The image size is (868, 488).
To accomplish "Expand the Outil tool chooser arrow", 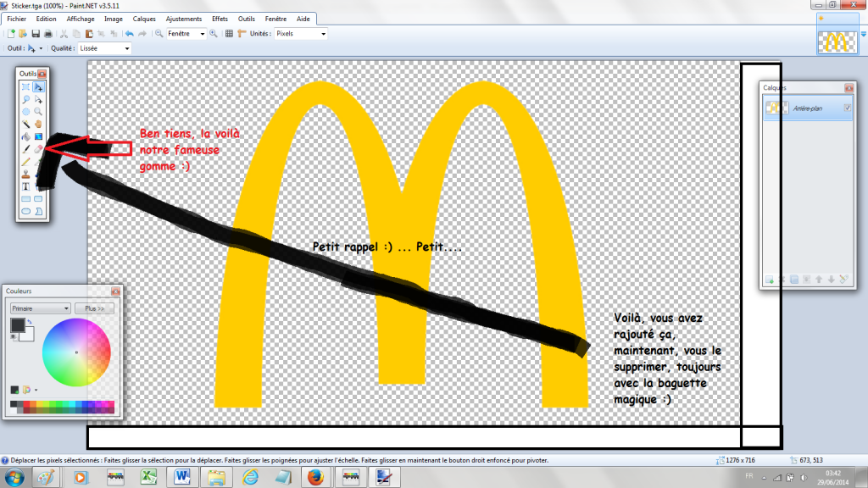I will pos(41,48).
